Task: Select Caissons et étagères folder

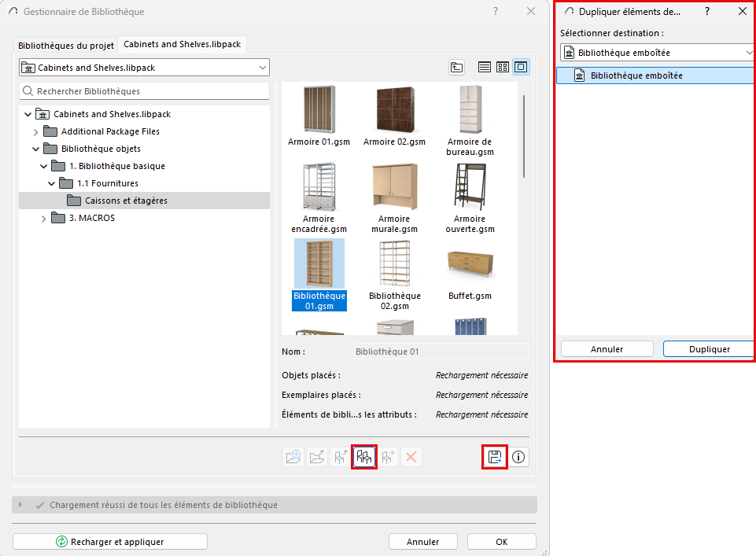Action: (144, 201)
